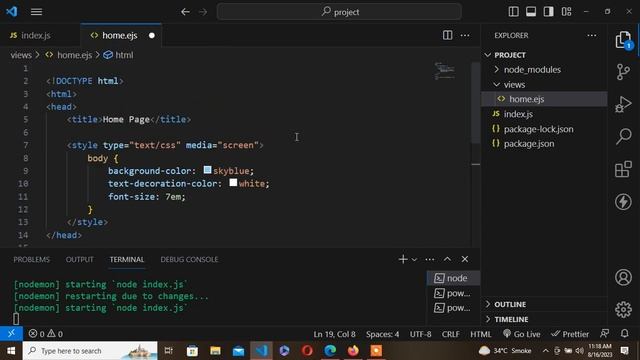Toggle bottom panel layout icon

tap(531, 11)
